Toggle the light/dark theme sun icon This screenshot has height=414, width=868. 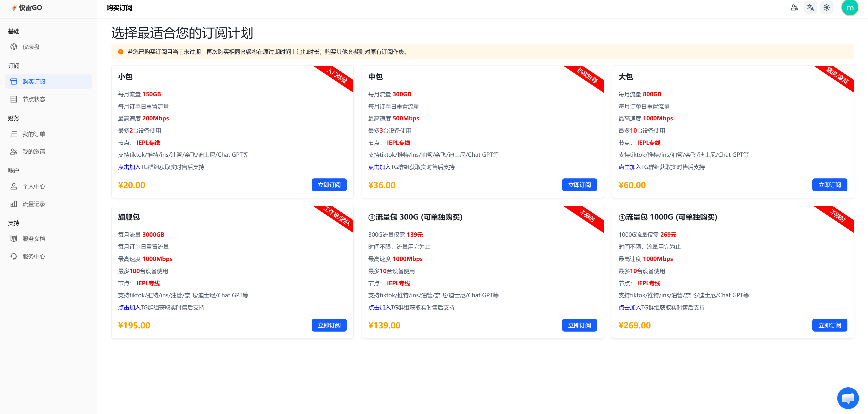(827, 7)
